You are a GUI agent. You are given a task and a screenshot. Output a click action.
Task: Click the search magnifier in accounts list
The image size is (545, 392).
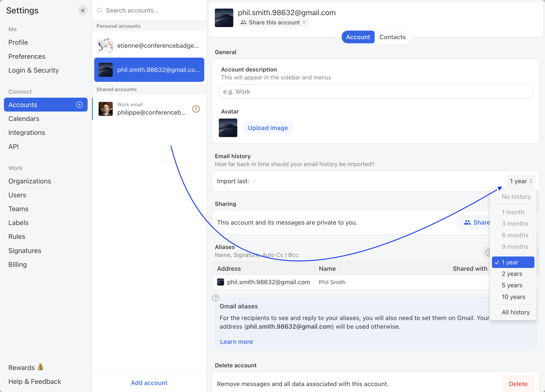100,11
